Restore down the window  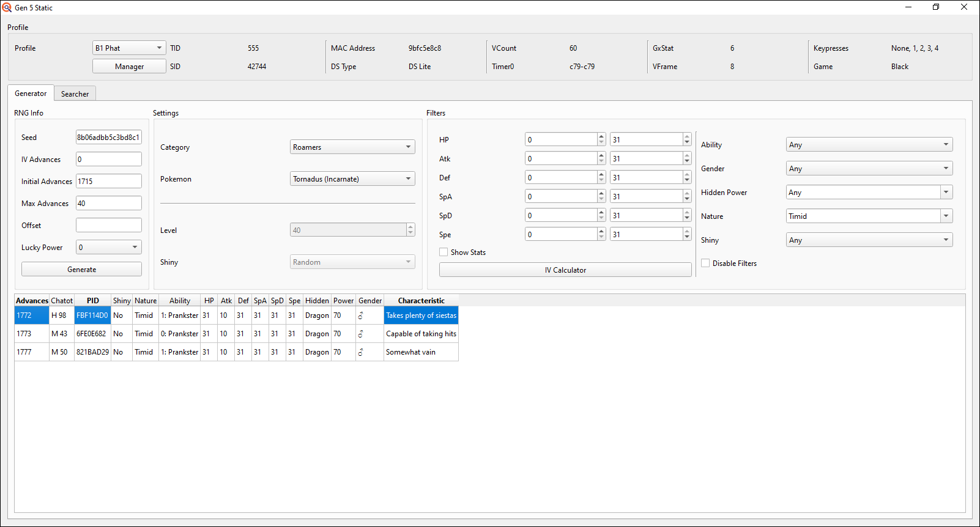[x=935, y=7]
